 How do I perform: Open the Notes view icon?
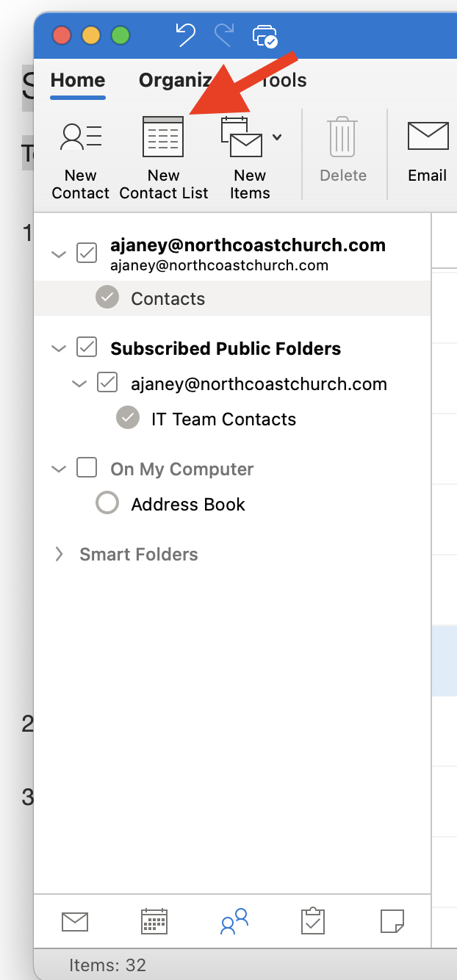point(392,921)
